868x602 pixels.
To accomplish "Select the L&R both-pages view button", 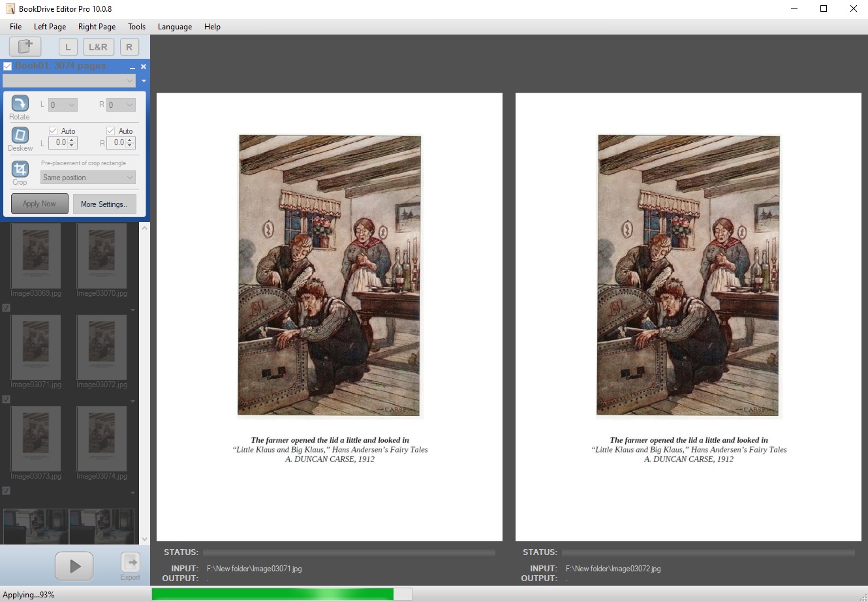I will (98, 47).
